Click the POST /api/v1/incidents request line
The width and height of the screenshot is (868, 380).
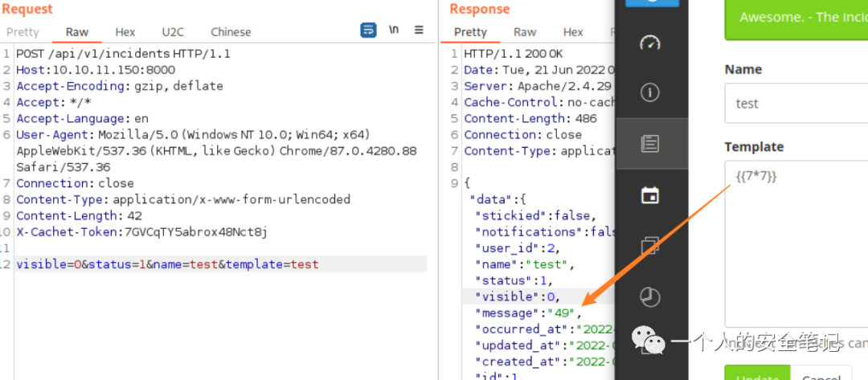124,54
